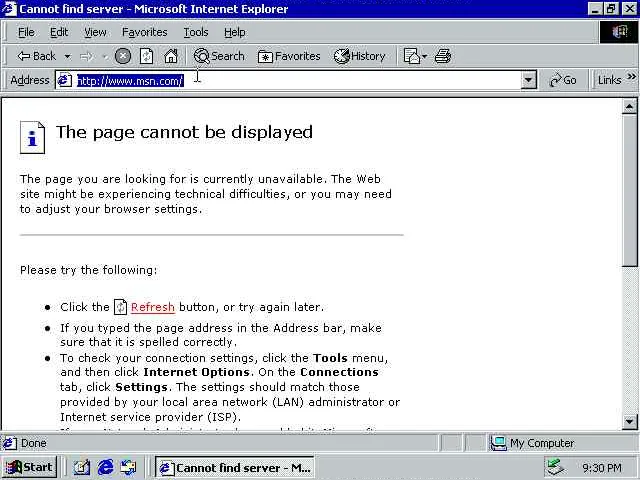Click the scrollbar up arrow
Screen dimensions: 640x480
pyautogui.click(x=629, y=107)
